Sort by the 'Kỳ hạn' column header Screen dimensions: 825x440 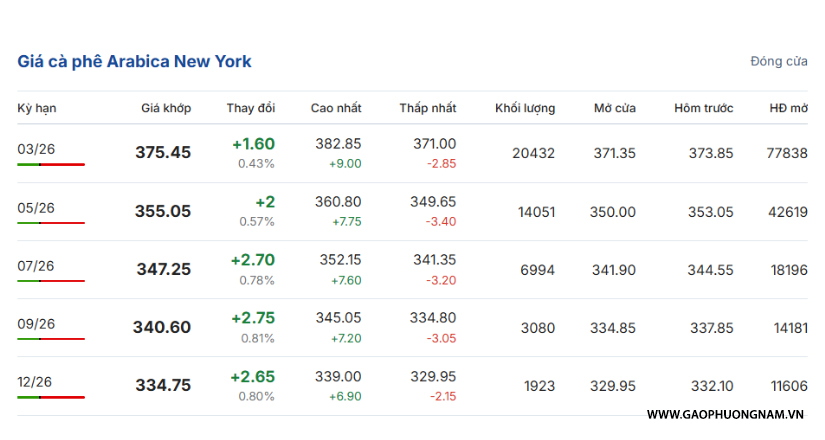click(x=36, y=108)
